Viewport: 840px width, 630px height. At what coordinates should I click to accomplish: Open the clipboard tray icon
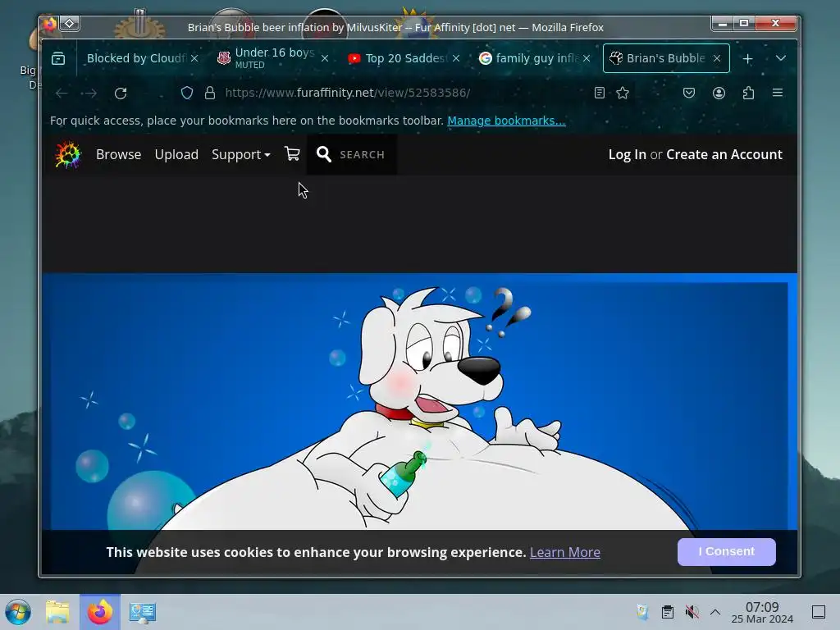(668, 612)
